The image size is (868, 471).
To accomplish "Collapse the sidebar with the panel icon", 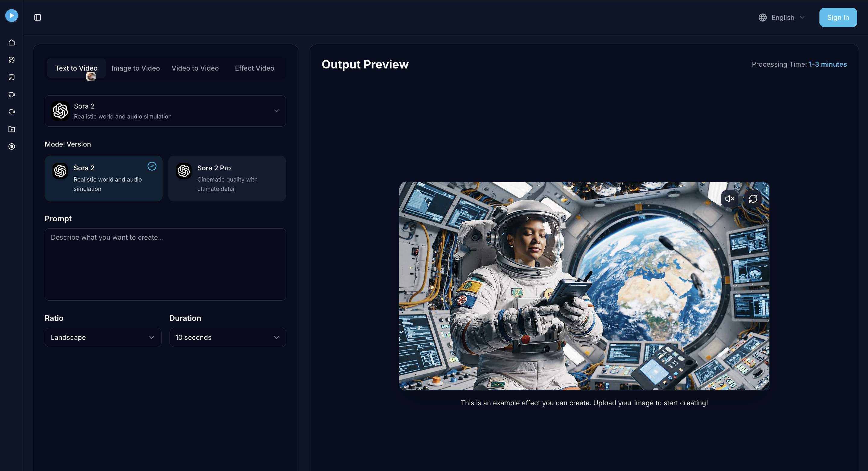I will 37,17.
